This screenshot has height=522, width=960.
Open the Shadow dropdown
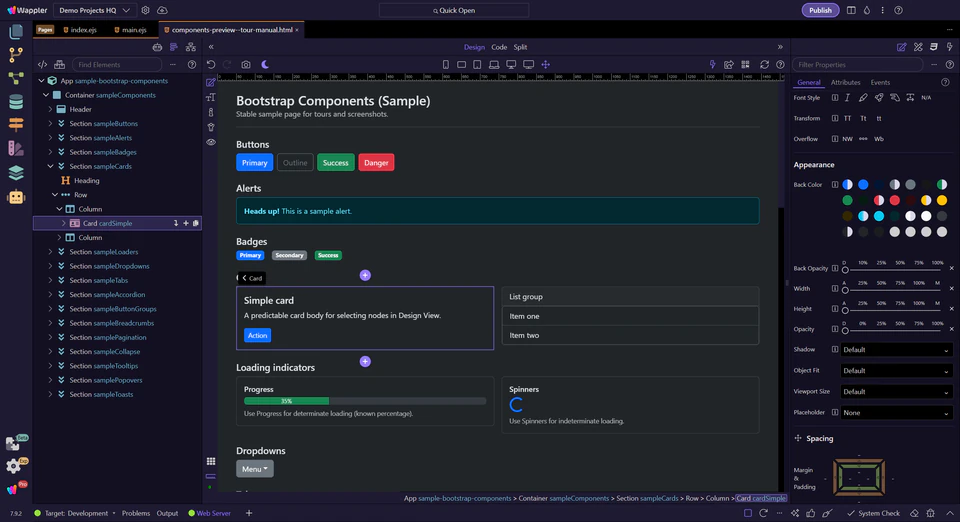896,350
